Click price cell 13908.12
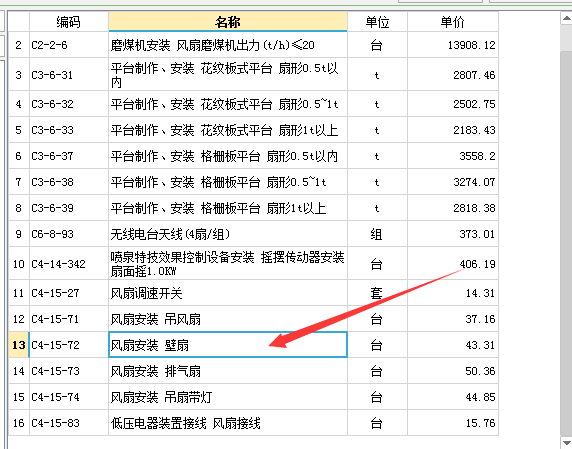 [x=453, y=45]
